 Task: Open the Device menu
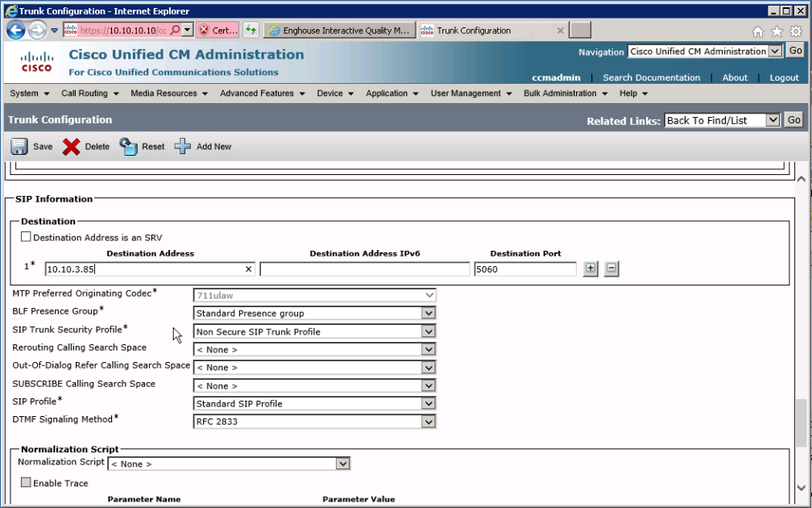(335, 94)
